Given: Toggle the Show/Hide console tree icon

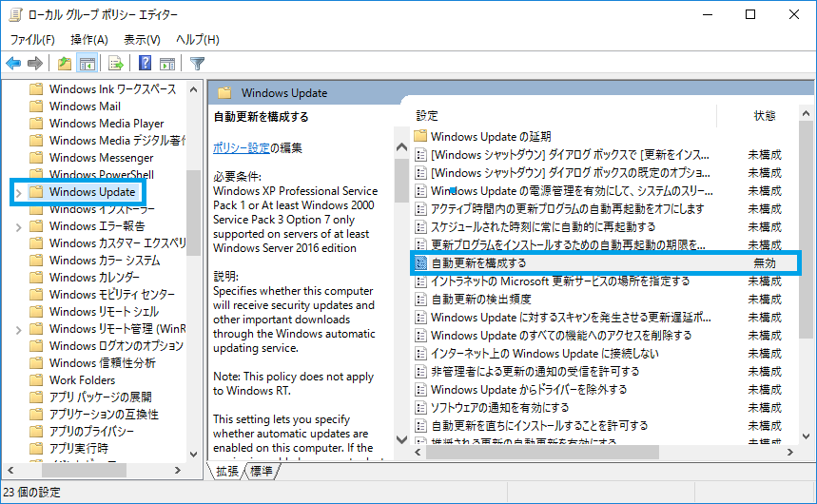Looking at the screenshot, I should (x=87, y=64).
